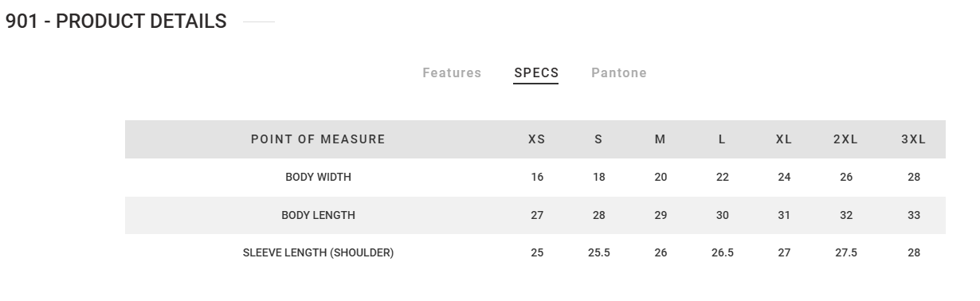This screenshot has width=980, height=301.
Task: Click the 3XL size column header
Action: (x=914, y=139)
